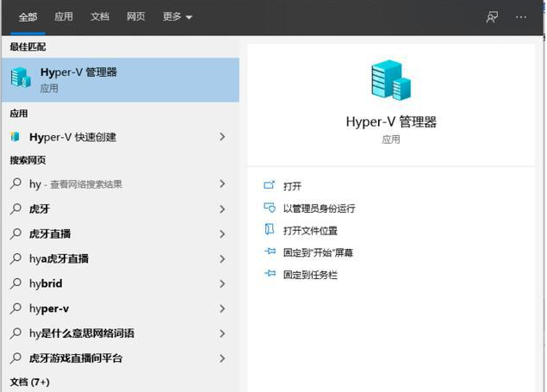Switch to the 文档 tab
This screenshot has height=392, width=547.
[x=100, y=16]
